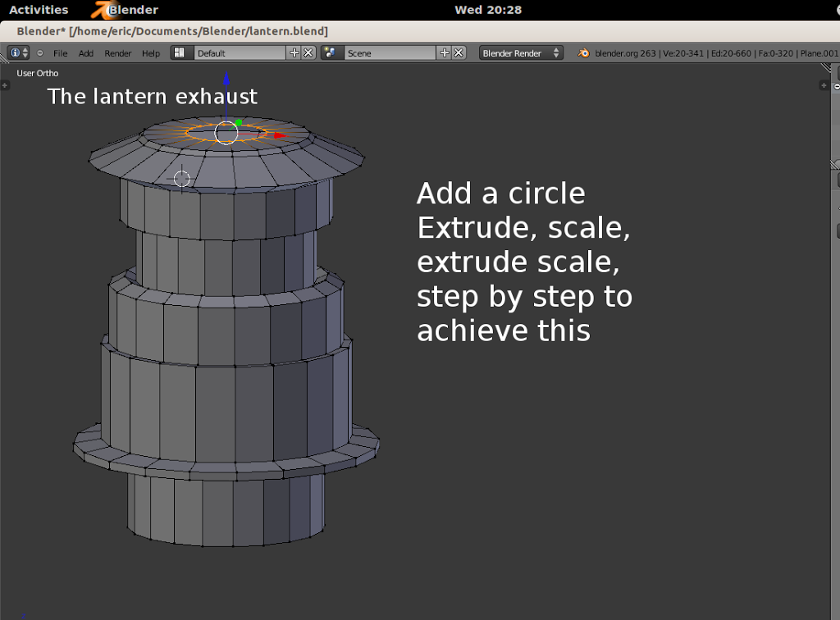Screen dimensions: 840x620
Task: Click the screen layout browse icon
Action: (x=180, y=52)
